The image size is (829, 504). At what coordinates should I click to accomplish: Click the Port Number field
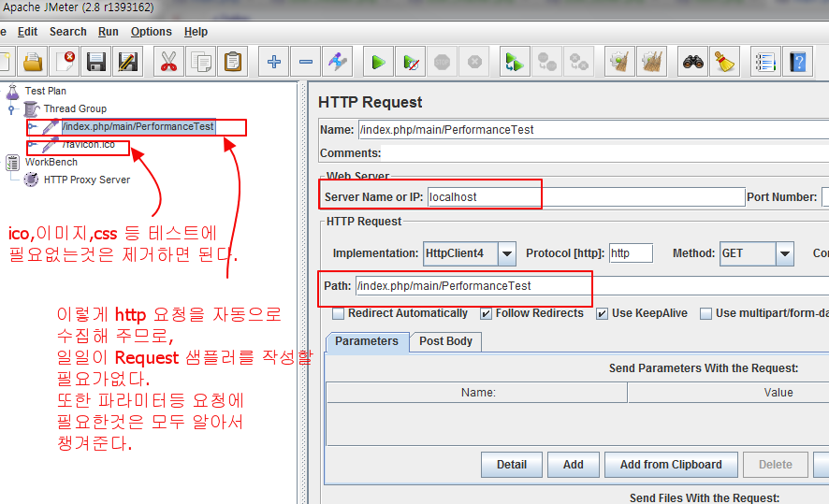pos(825,197)
